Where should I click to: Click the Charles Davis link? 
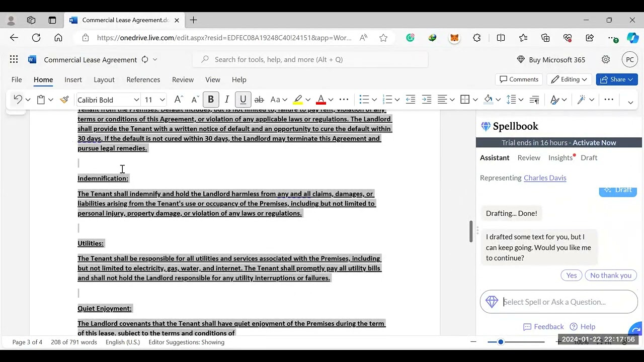point(545,178)
